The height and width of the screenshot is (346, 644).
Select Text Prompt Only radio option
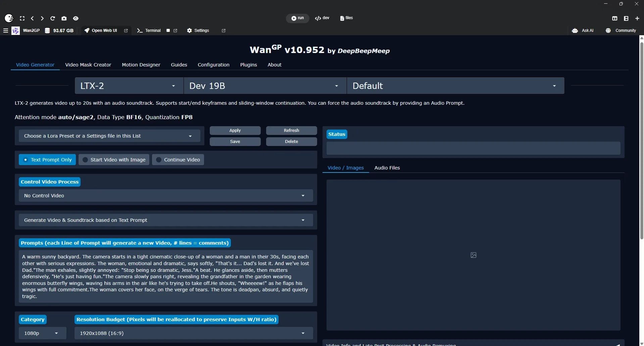click(x=47, y=160)
